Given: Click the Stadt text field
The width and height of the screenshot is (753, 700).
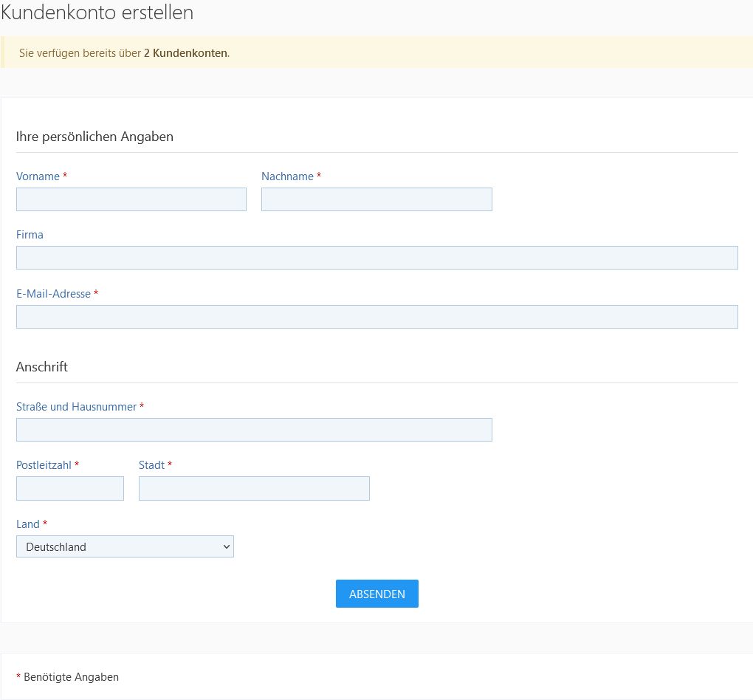Looking at the screenshot, I should pos(254,489).
